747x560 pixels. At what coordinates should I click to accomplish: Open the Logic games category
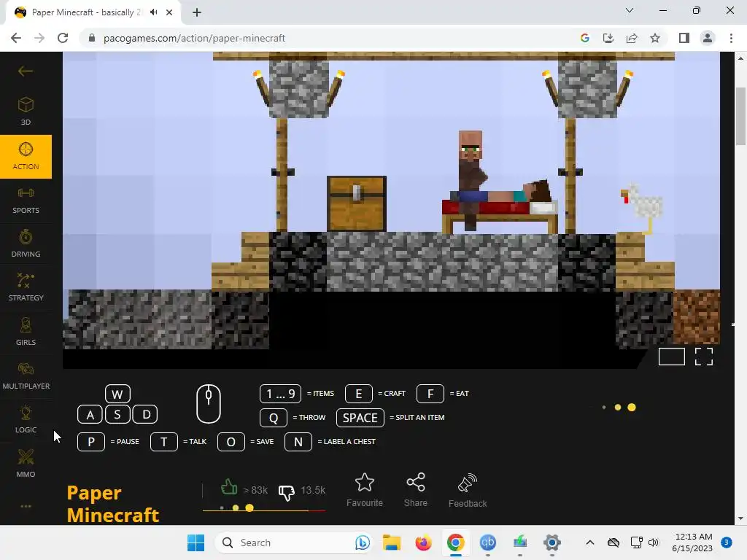(26, 419)
